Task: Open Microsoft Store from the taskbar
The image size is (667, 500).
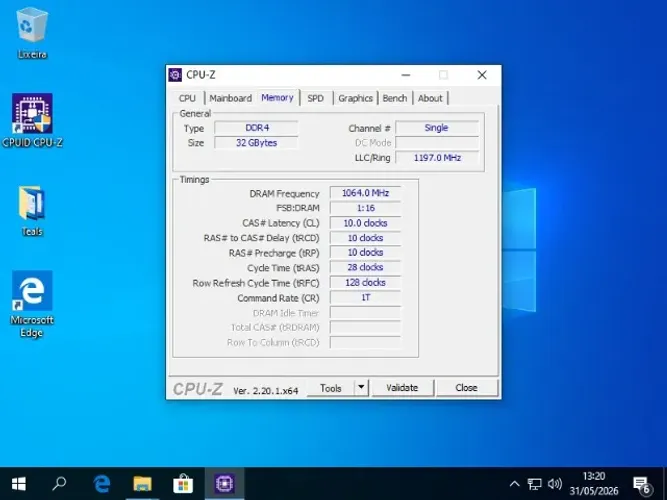Action: pyautogui.click(x=183, y=483)
